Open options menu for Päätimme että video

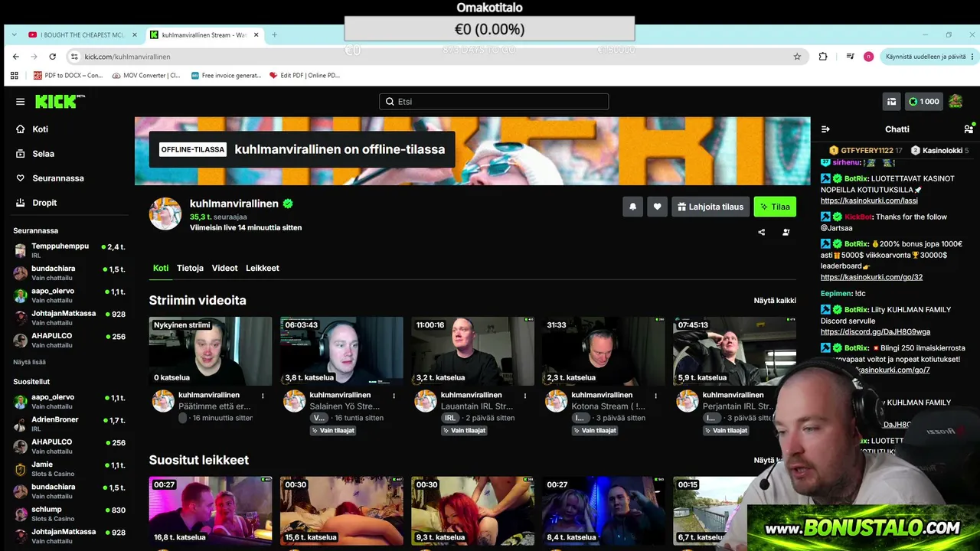(x=263, y=396)
